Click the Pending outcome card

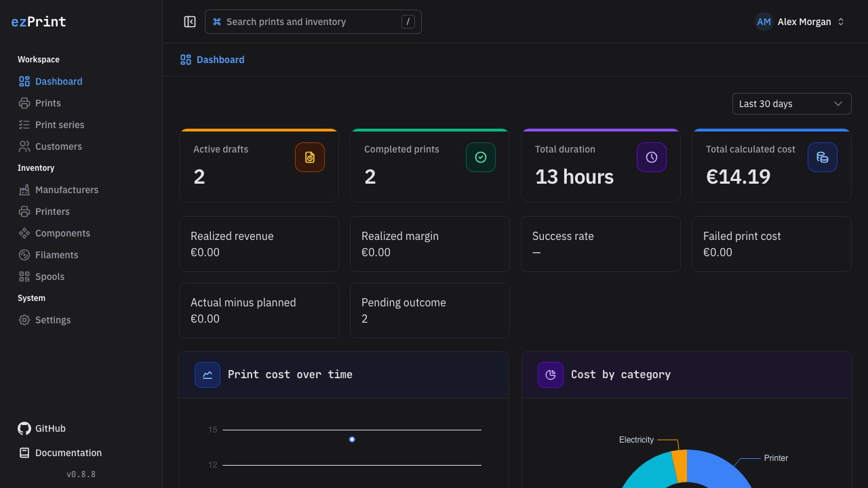[x=430, y=310]
